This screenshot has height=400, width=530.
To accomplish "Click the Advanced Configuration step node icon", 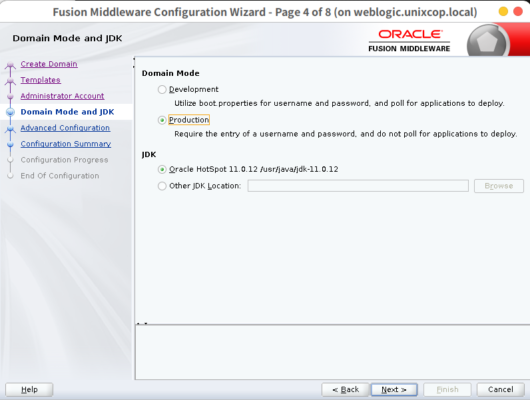I will point(10,128).
